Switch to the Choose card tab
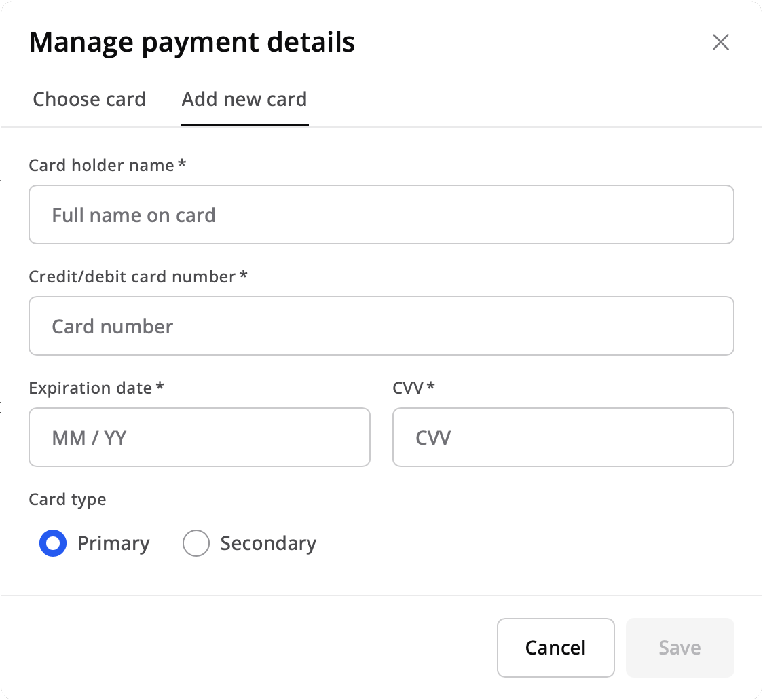Viewport: 763px width, 700px height. [x=89, y=100]
